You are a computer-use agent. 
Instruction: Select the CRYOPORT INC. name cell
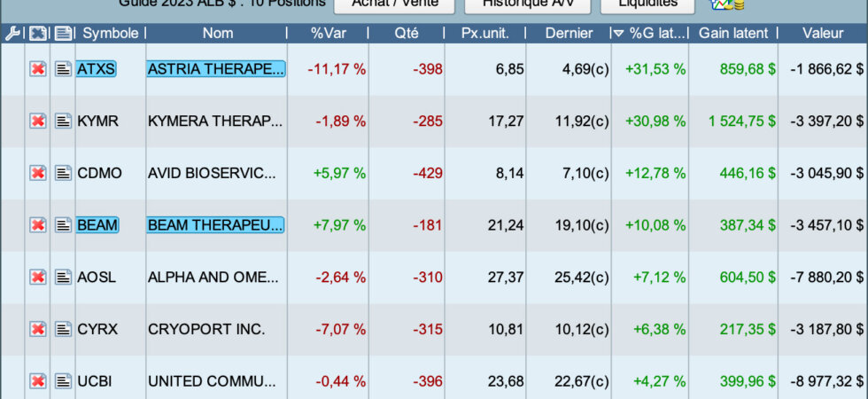pos(206,329)
